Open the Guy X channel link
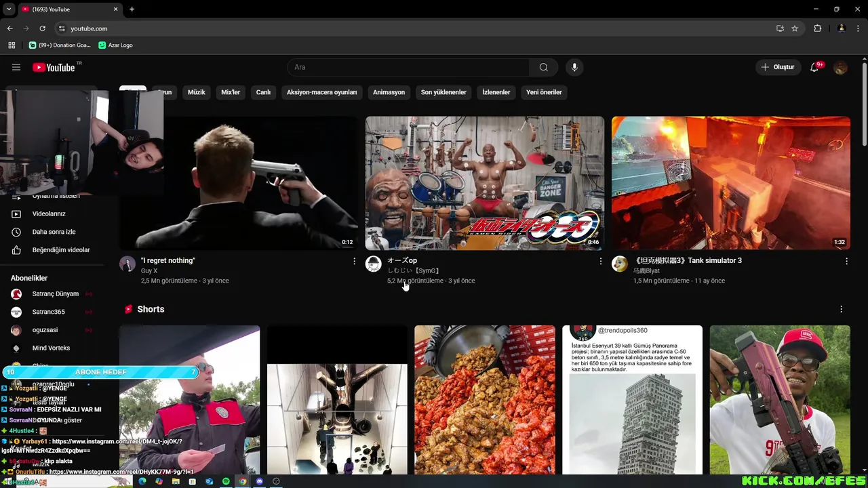The width and height of the screenshot is (868, 488). click(x=149, y=271)
